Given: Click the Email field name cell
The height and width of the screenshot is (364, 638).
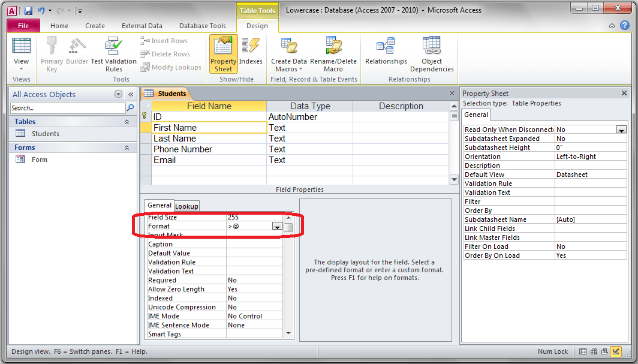Looking at the screenshot, I should [209, 160].
